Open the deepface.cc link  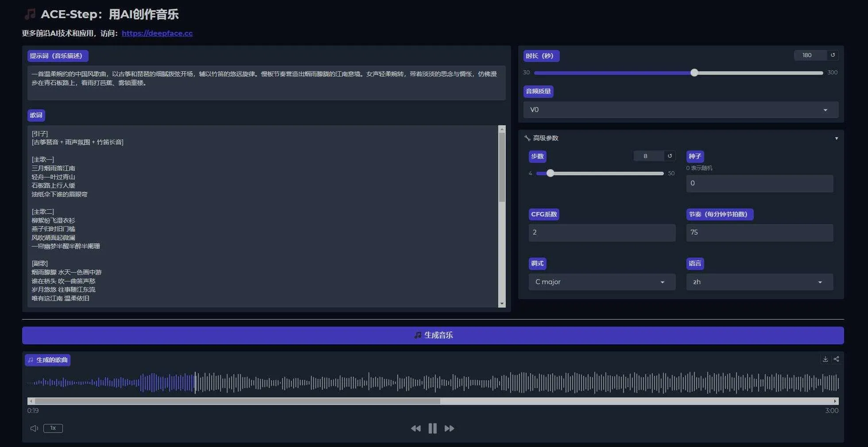pos(157,33)
